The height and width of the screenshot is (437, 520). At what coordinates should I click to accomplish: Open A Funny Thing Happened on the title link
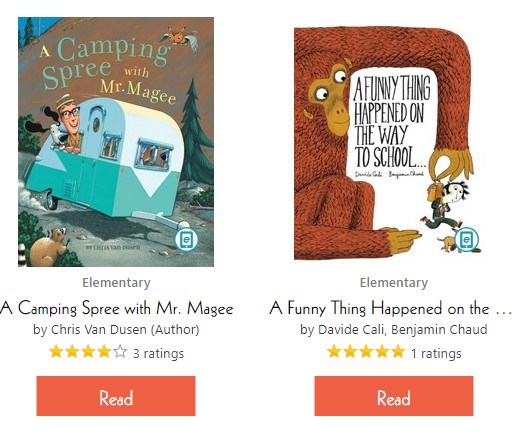(390, 308)
